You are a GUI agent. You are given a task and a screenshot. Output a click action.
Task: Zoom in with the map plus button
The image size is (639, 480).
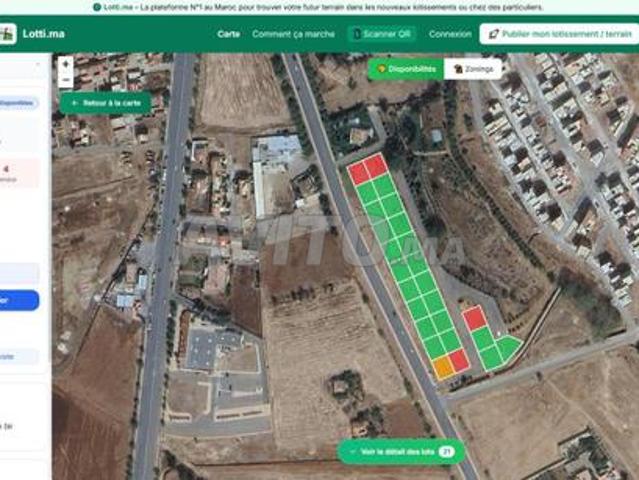click(66, 64)
